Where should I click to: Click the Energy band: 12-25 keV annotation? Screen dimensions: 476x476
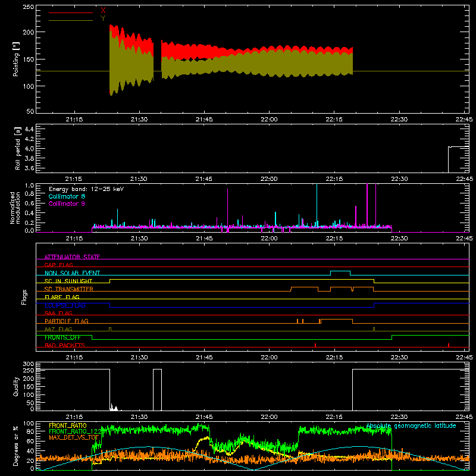86,189
